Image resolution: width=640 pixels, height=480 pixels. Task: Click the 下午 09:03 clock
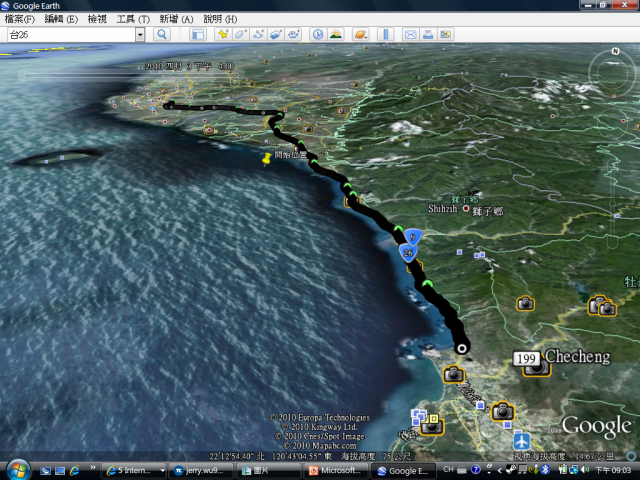click(x=613, y=470)
